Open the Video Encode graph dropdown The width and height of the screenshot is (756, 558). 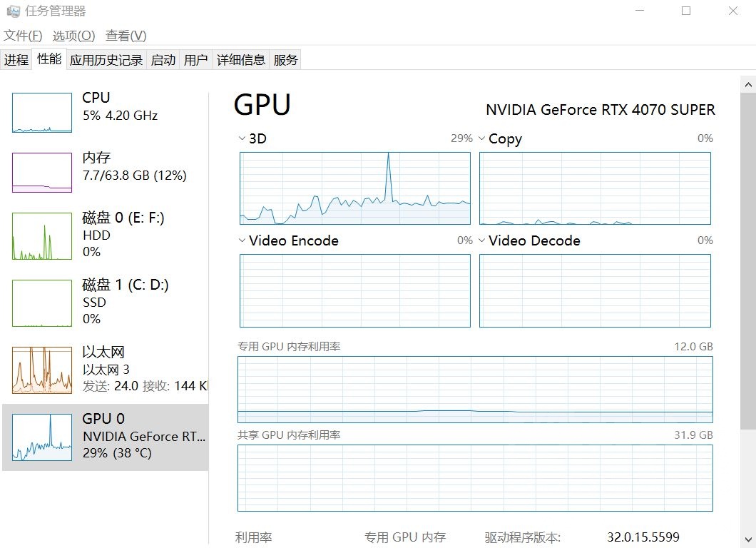point(242,240)
